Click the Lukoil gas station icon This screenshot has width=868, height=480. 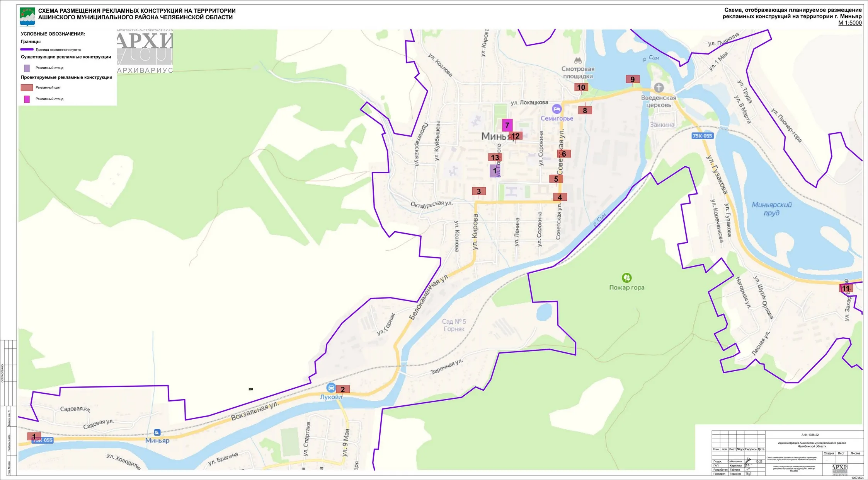331,388
